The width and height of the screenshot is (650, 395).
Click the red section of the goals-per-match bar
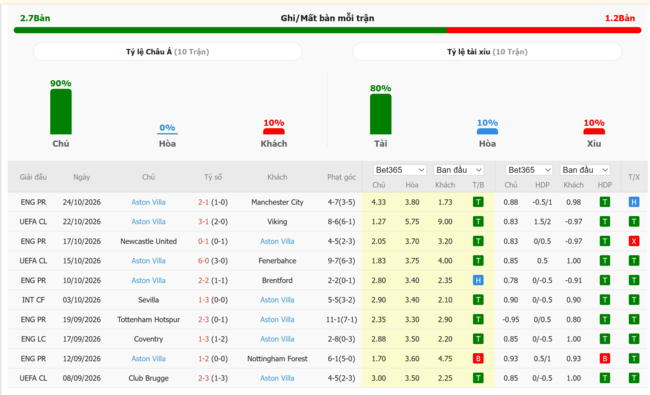click(544, 30)
